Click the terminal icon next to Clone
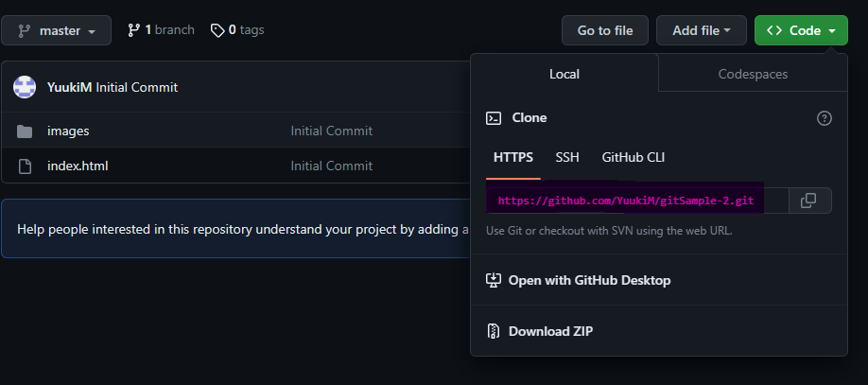Image resolution: width=868 pixels, height=385 pixels. [494, 118]
